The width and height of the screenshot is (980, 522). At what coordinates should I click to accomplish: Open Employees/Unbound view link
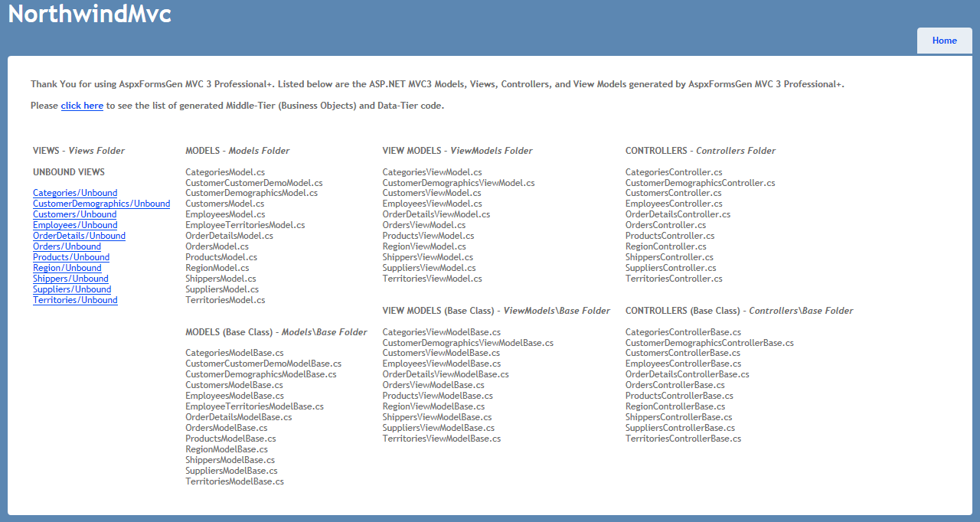(75, 225)
